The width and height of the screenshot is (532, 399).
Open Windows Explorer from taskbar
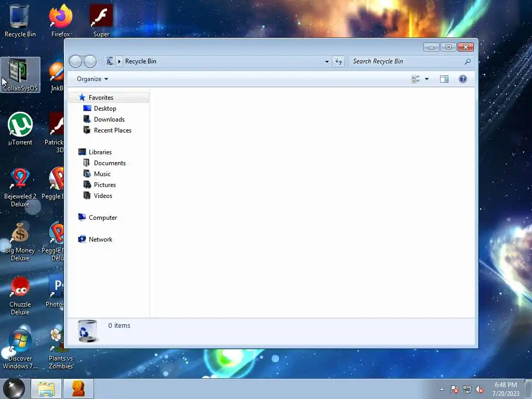pyautogui.click(x=46, y=389)
